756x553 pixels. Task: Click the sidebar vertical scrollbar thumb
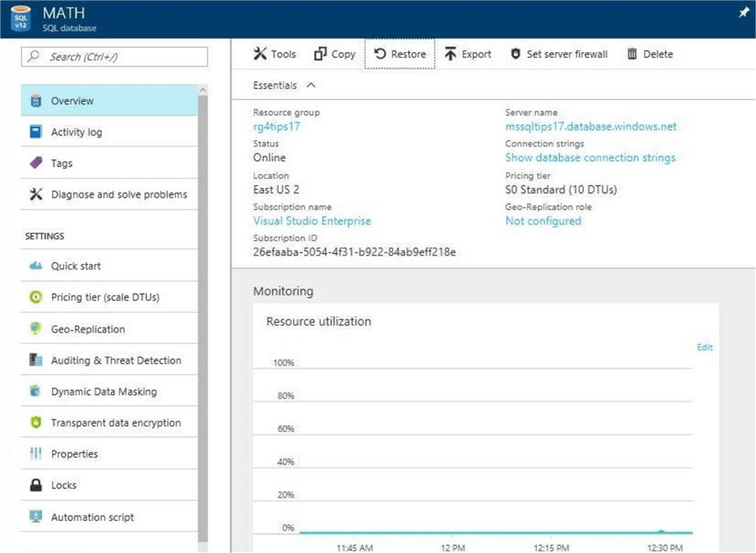(202, 319)
